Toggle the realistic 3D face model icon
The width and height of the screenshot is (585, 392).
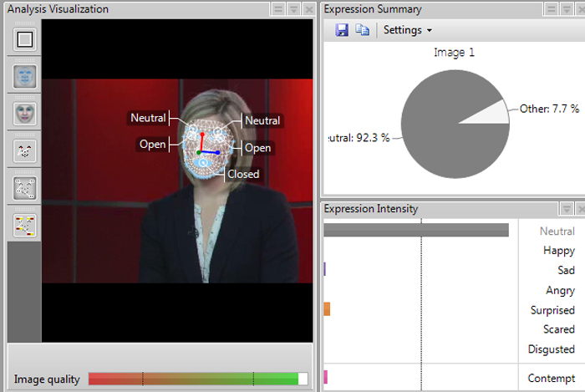(x=24, y=114)
